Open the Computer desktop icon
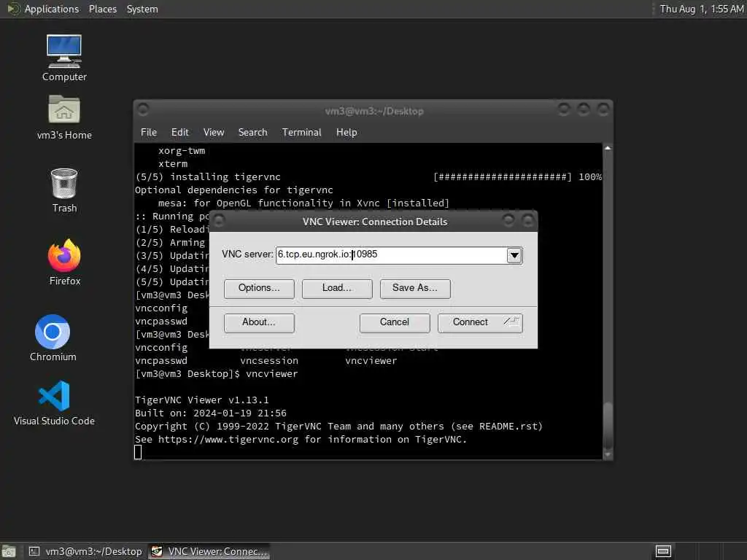Viewport: 747px width, 560px height. (64, 58)
